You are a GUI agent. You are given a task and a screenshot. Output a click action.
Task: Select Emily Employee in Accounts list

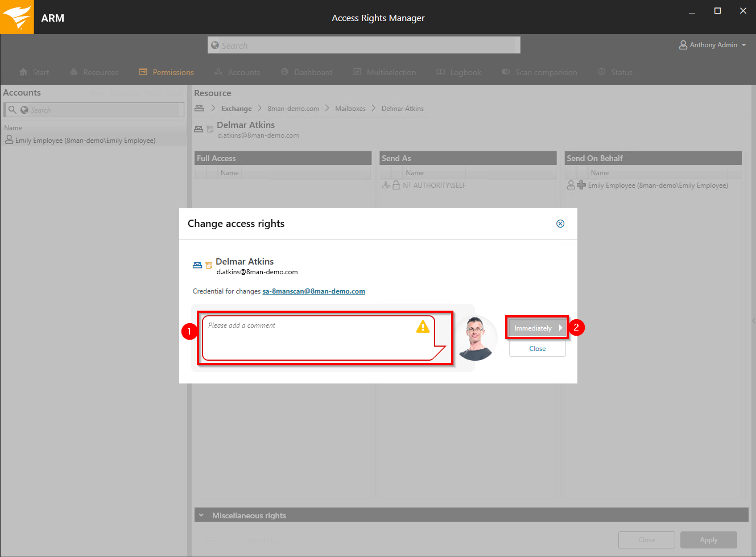click(x=85, y=141)
